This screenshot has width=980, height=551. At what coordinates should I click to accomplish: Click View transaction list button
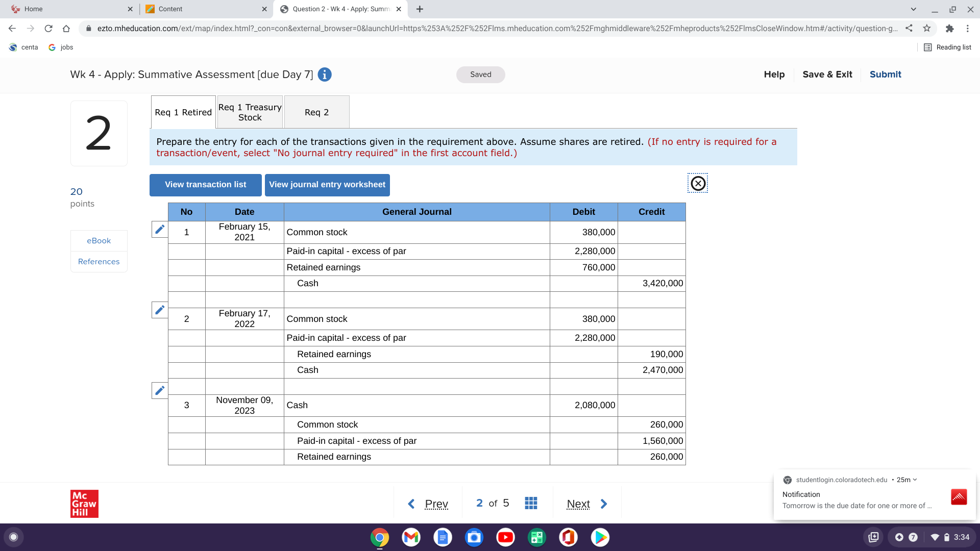[x=205, y=185]
